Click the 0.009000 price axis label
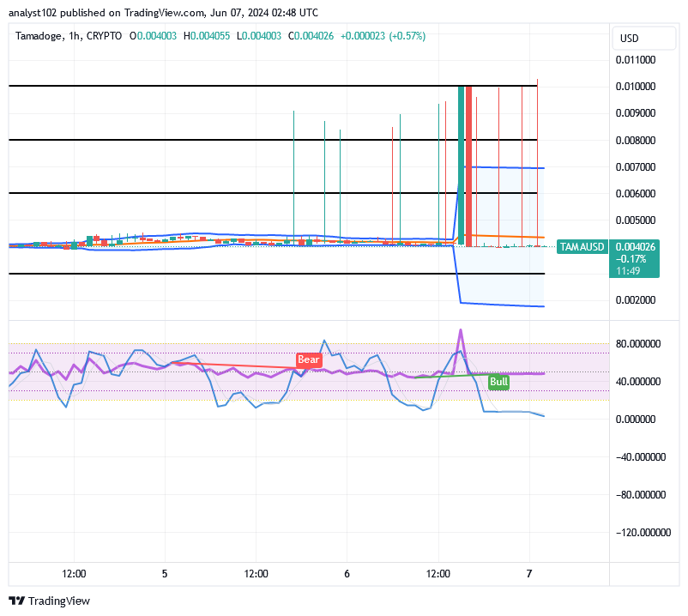This screenshot has width=688, height=616. [x=636, y=113]
